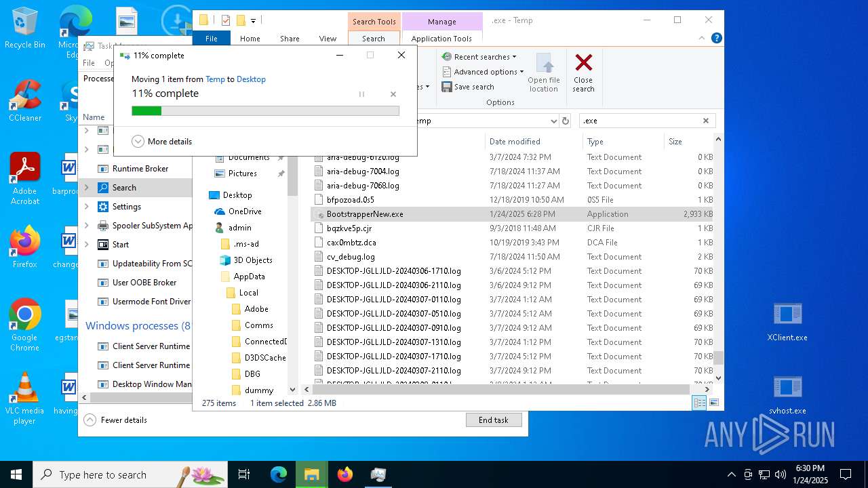Open the notification center

pos(846,474)
